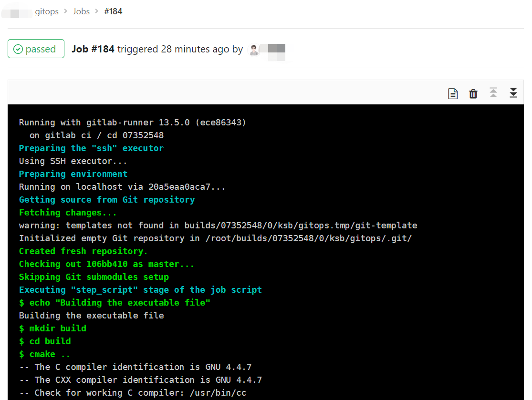Image resolution: width=532 pixels, height=400 pixels.
Task: Click the #184 breadcrumb item
Action: pyautogui.click(x=113, y=11)
